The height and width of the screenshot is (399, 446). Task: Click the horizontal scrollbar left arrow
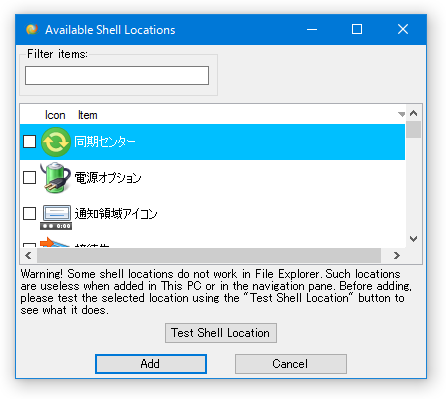[x=28, y=256]
